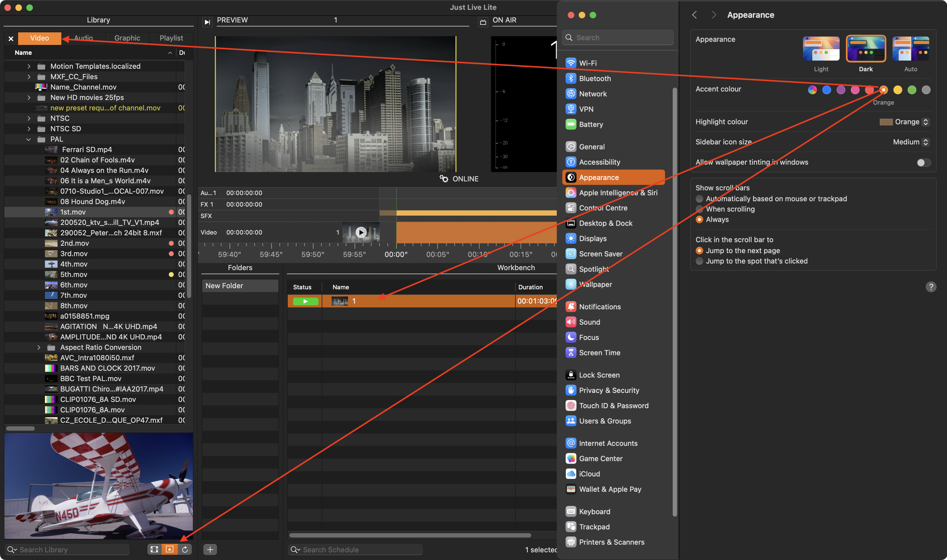Open Focus settings in the sidebar
Image resolution: width=947 pixels, height=560 pixels.
click(613, 337)
